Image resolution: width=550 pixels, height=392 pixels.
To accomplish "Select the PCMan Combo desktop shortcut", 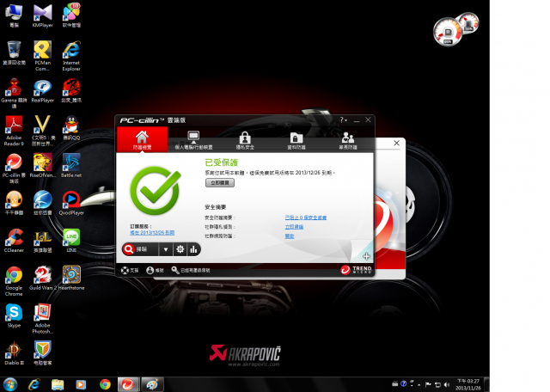I will click(x=42, y=56).
